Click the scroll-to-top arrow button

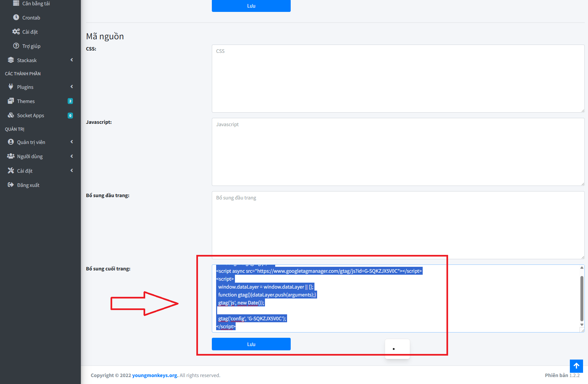(x=576, y=366)
